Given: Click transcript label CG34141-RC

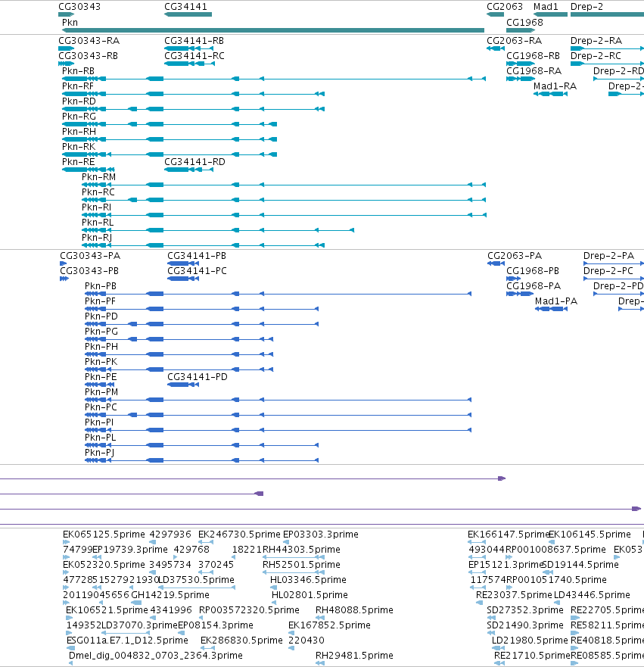Looking at the screenshot, I should point(194,56).
